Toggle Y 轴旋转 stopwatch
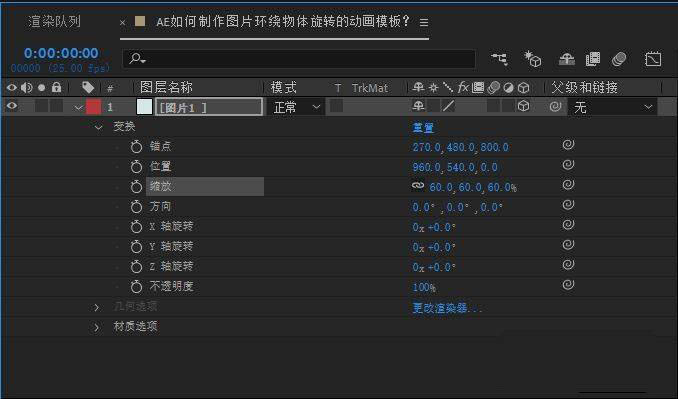This screenshot has height=399, width=678. (136, 246)
